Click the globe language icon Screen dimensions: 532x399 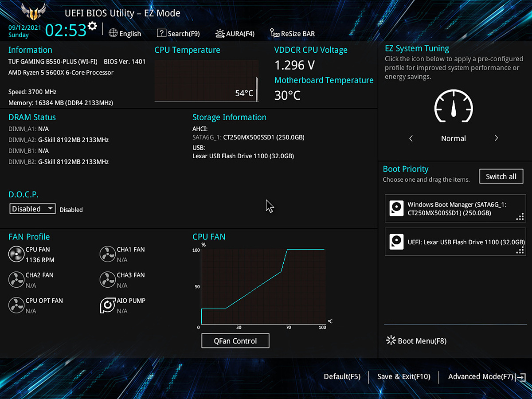pos(113,33)
